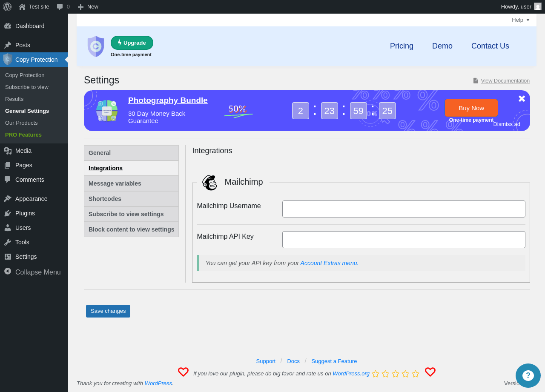Click the Copy Protection shield logo in header
Screen dimensions: 545x392
click(x=96, y=46)
